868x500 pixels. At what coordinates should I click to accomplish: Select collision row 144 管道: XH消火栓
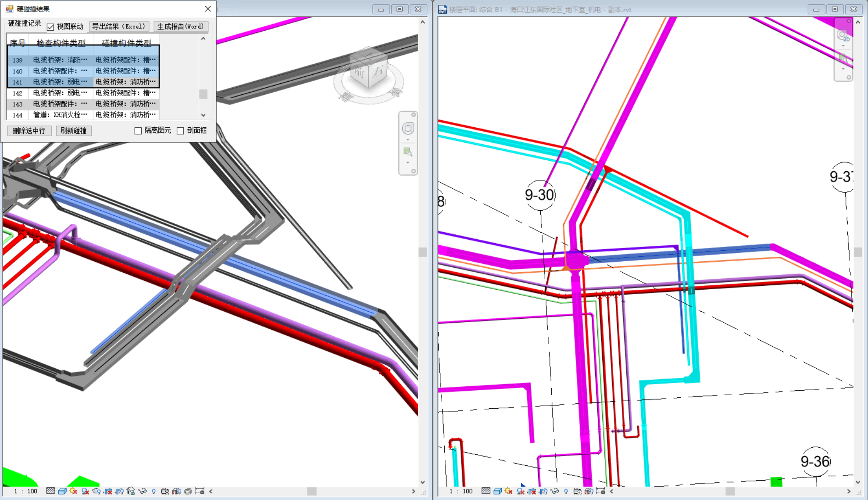click(83, 115)
